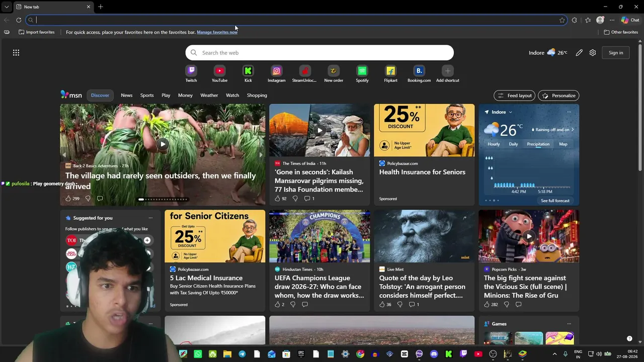Image resolution: width=644 pixels, height=362 pixels.
Task: Expand the Raining off and on details arrow
Action: click(x=572, y=130)
